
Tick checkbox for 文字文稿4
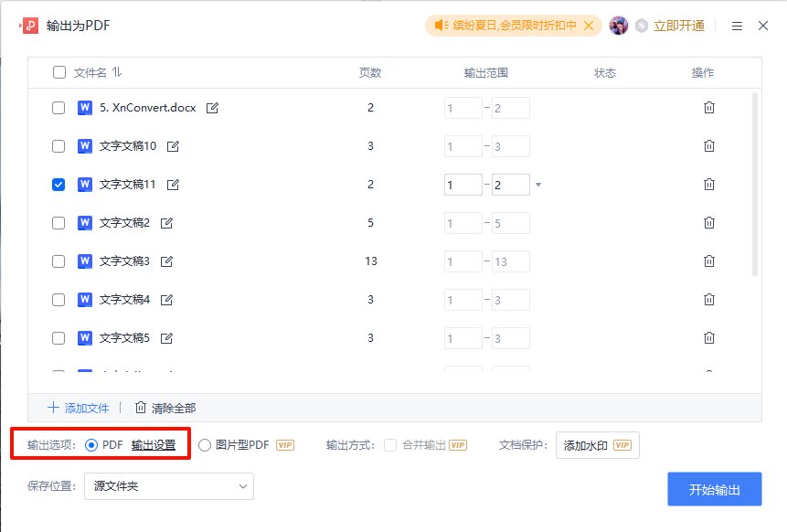[x=58, y=300]
